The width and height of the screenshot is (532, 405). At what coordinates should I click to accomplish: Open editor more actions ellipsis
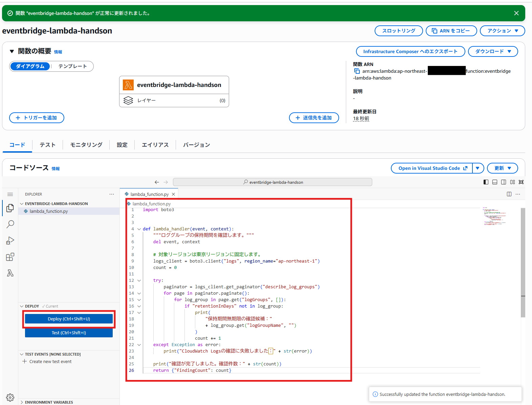(518, 194)
